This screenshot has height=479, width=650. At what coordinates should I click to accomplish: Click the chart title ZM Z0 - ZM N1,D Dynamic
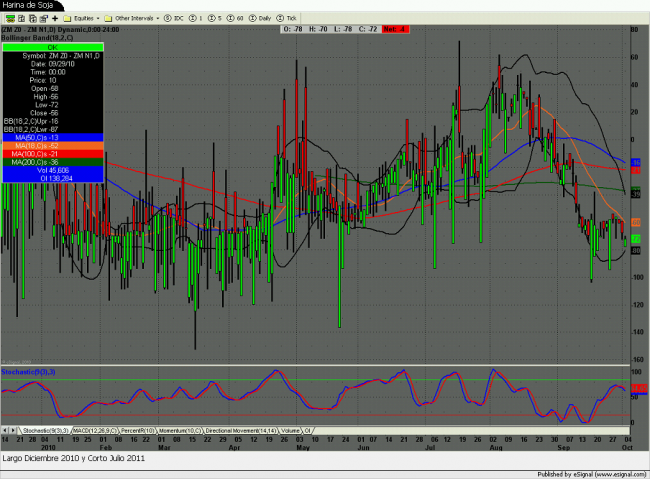tap(61, 30)
